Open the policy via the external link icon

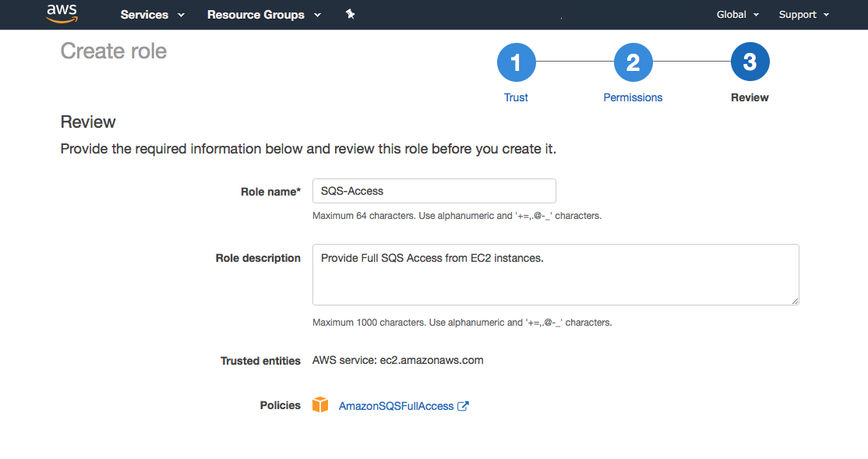pos(464,404)
